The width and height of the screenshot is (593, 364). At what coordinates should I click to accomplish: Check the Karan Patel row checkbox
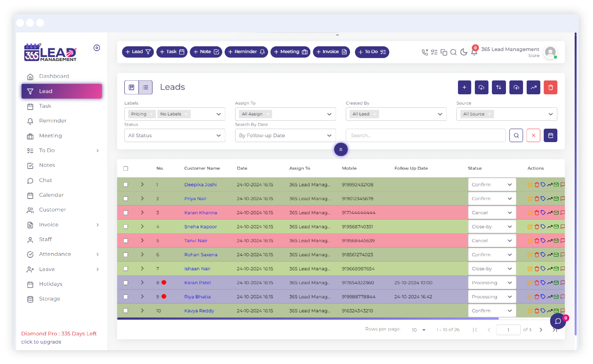126,283
